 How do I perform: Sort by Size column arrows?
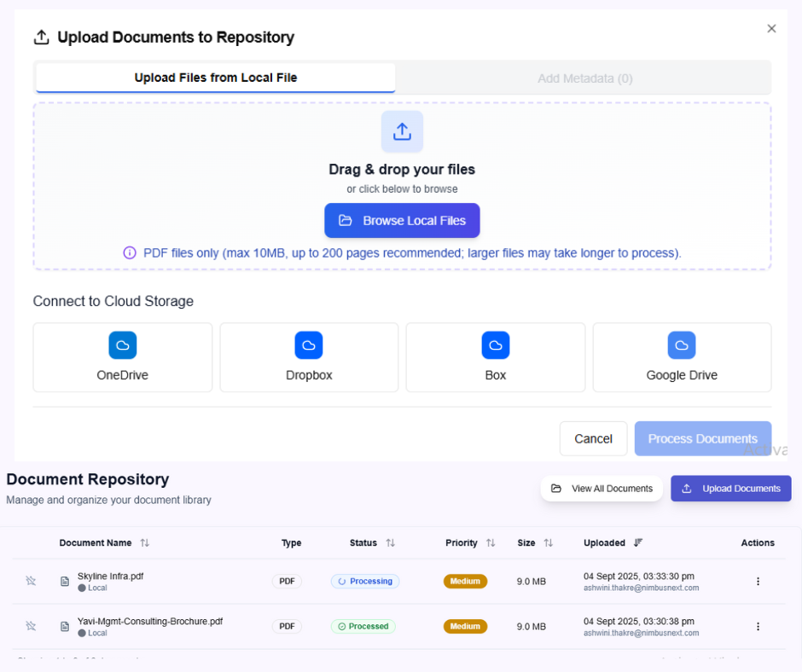[549, 542]
